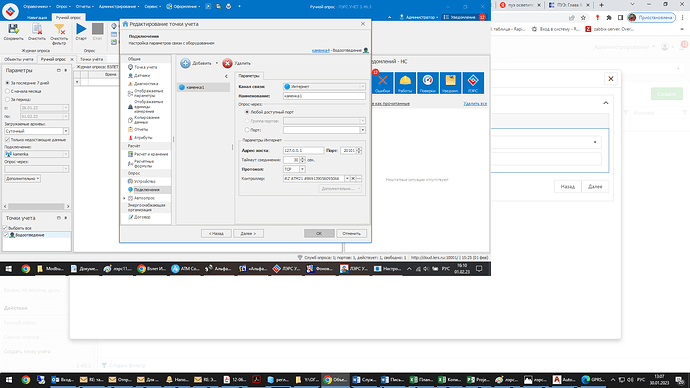
Task: Click the Очистить фильтр funnel icon
Action: (x=59, y=29)
